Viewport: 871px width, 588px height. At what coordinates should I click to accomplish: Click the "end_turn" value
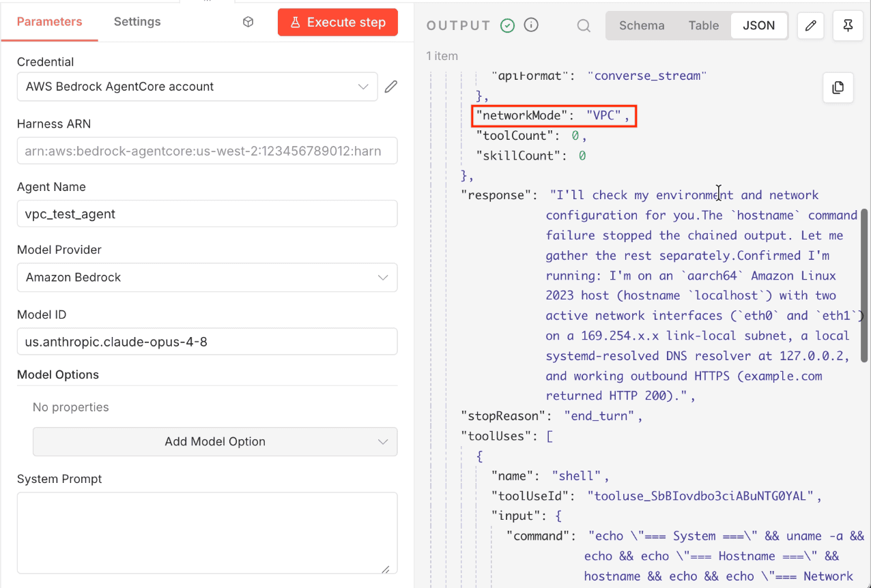click(x=599, y=416)
